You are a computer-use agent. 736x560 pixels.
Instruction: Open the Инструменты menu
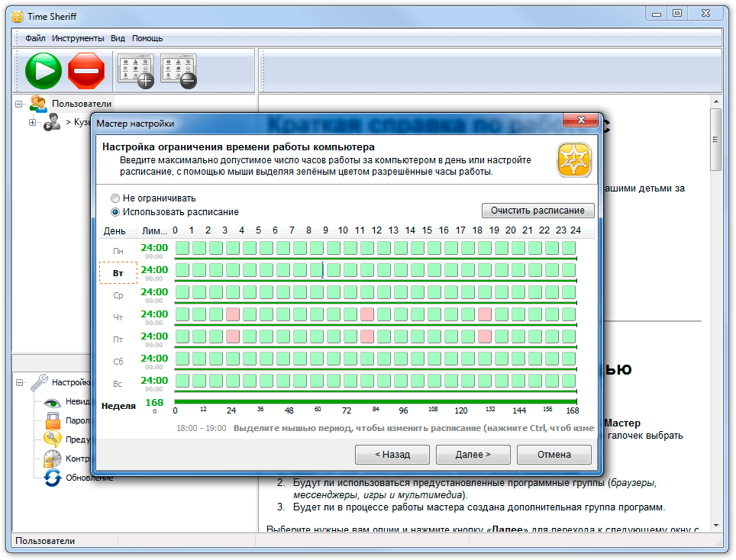click(78, 38)
